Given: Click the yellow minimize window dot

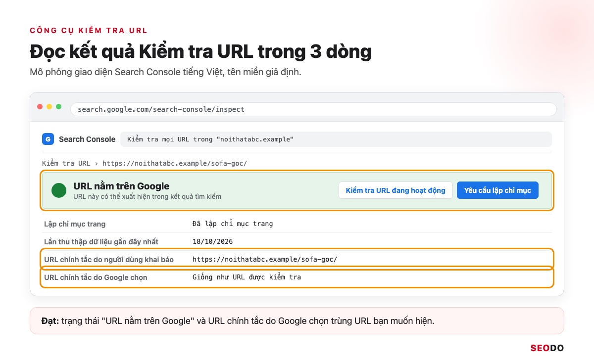Looking at the screenshot, I should [49, 107].
